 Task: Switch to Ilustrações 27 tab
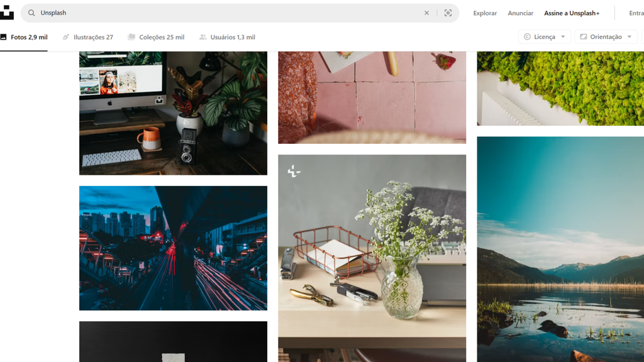pos(88,37)
